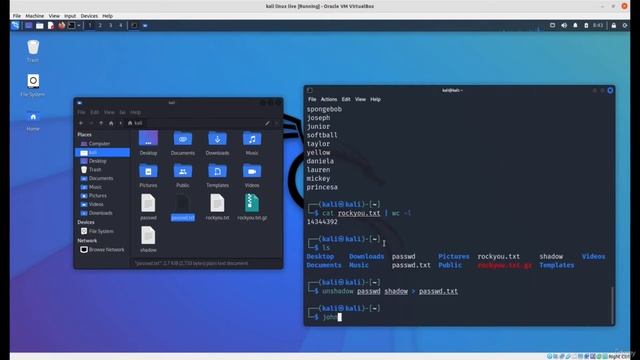This screenshot has width=640, height=360.
Task: Open Help menu in the terminal
Action: click(x=376, y=99)
